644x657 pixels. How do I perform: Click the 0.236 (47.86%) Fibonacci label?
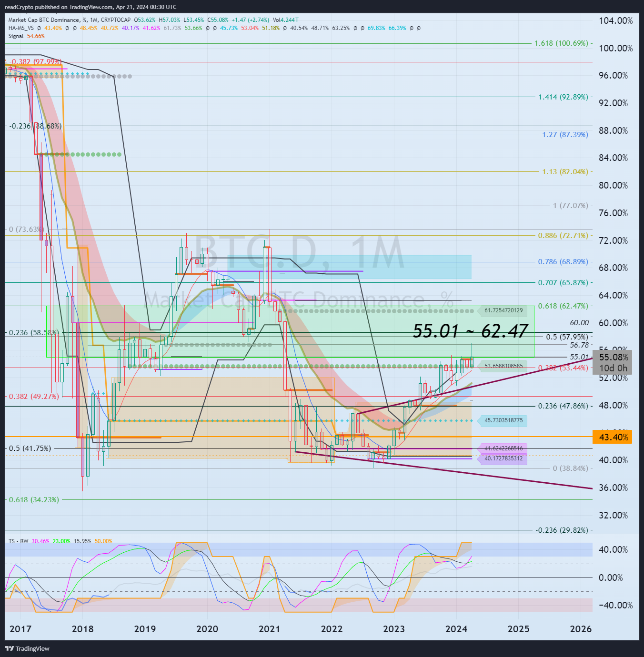pyautogui.click(x=563, y=406)
